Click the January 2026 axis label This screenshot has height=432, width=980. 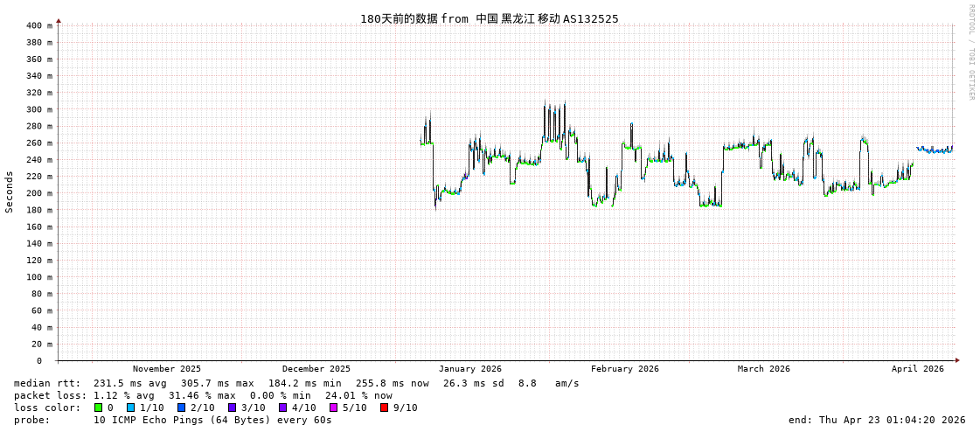coord(469,369)
